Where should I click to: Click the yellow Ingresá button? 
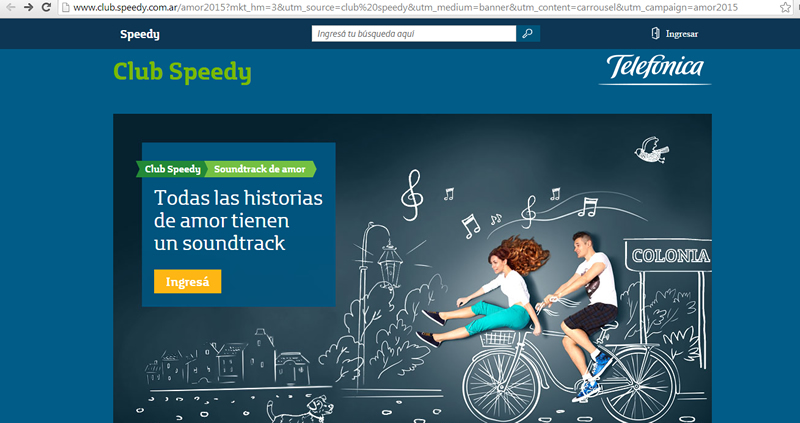click(188, 282)
